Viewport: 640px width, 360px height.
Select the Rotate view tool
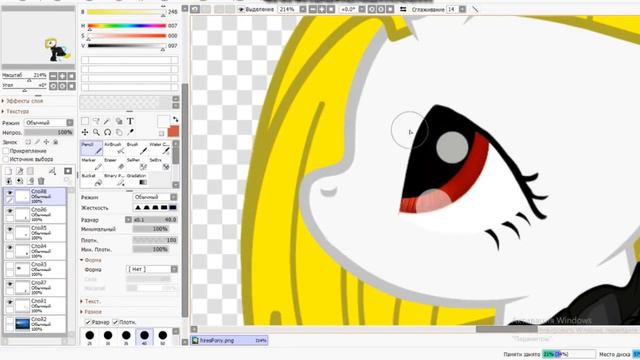pyautogui.click(x=107, y=132)
